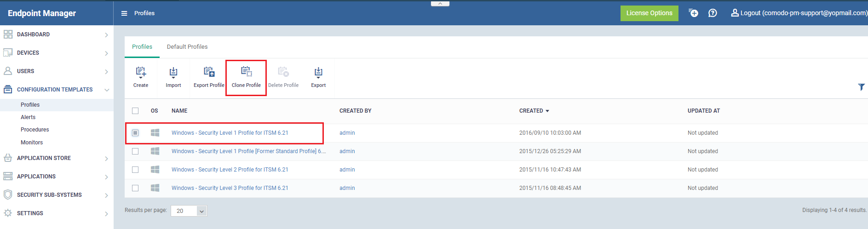Check the Former Standard Profile row checkbox

135,151
